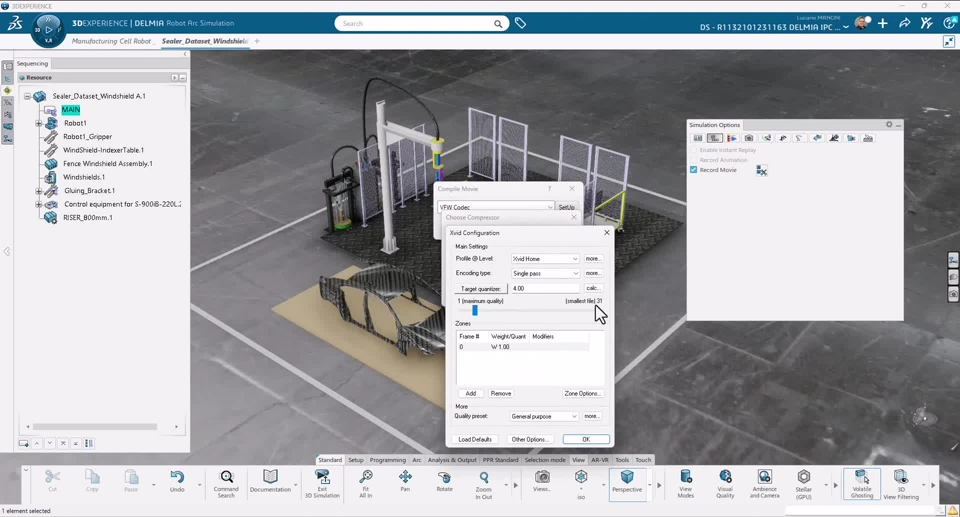Click the play-with-film icon in Simulation Options
Image resolution: width=960 pixels, height=517 pixels.
click(x=732, y=138)
